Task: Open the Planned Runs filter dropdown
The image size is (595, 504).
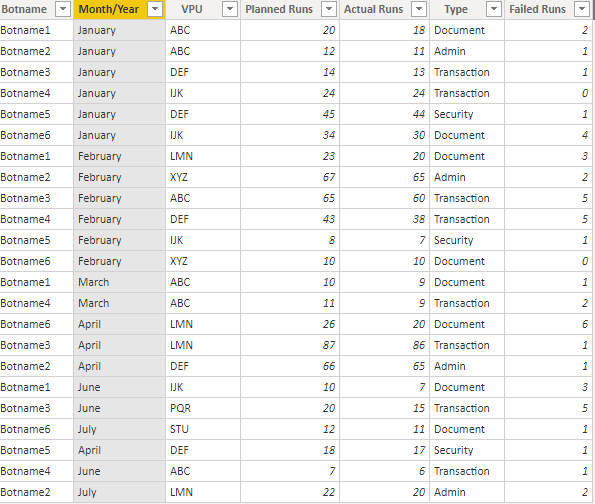Action: pos(329,9)
